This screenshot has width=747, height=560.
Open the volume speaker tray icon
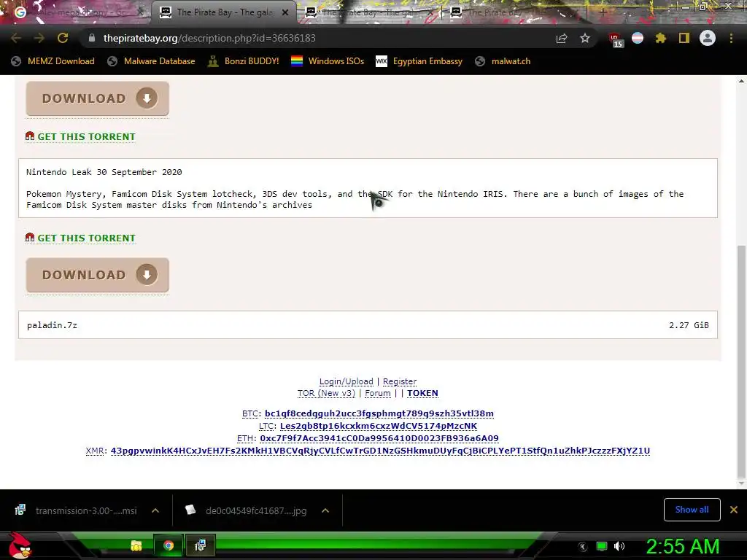point(619,546)
